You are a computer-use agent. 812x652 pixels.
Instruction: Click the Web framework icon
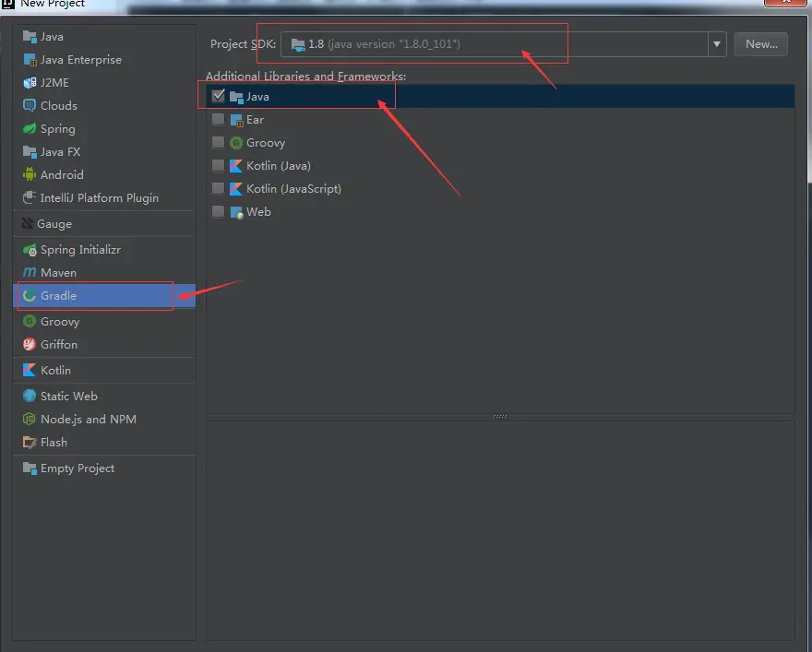tap(236, 212)
